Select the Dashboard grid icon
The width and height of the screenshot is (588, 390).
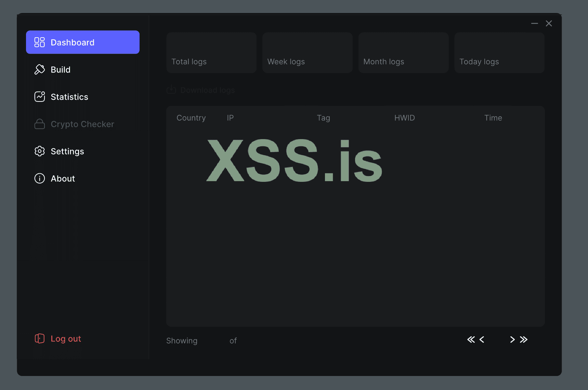click(x=39, y=42)
